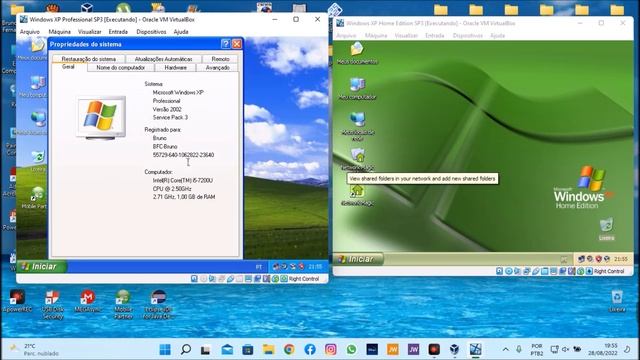Open Visualizar menu in XP Professional VirtualBox window

89,32
